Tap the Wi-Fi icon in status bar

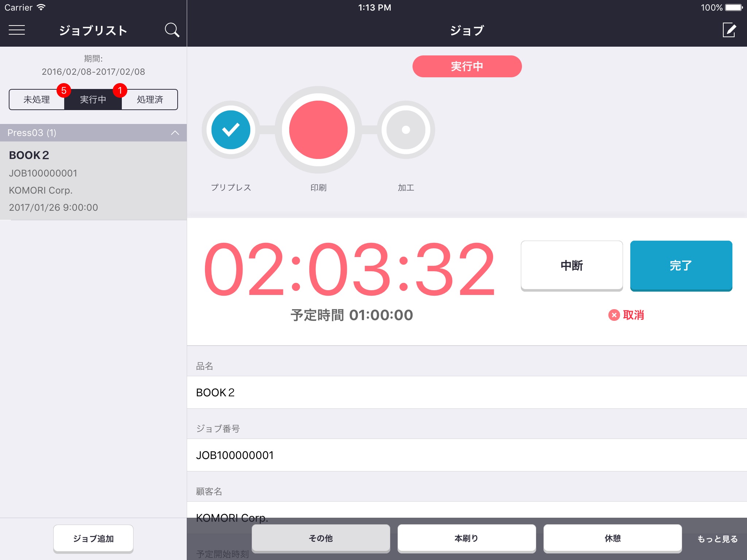point(41,7)
